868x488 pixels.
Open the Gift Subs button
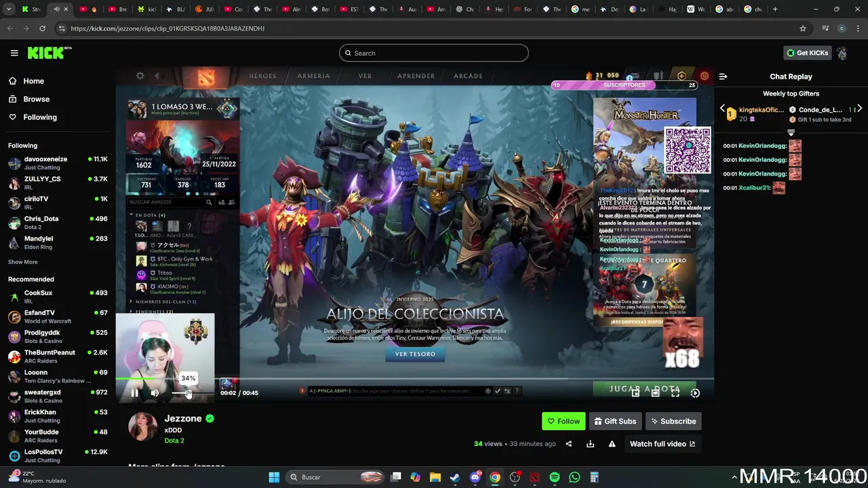[x=615, y=421]
